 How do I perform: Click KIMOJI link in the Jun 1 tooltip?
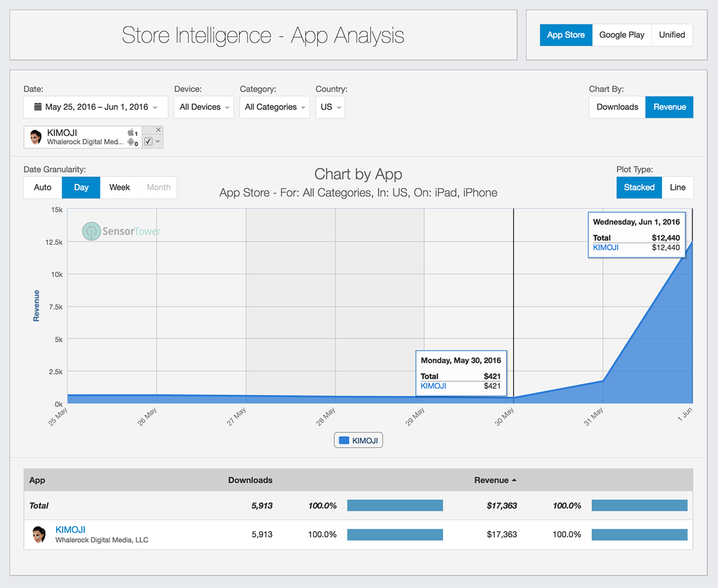pyautogui.click(x=606, y=247)
